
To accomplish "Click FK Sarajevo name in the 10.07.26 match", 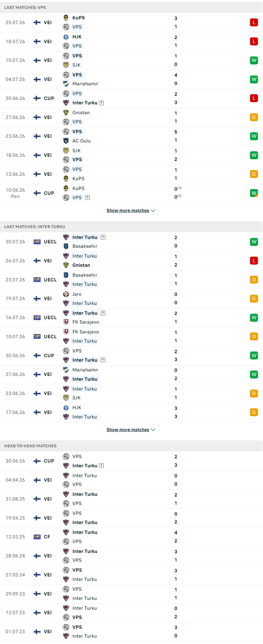I will pos(86,332).
